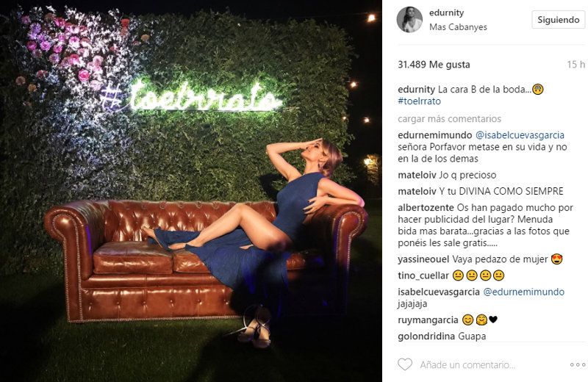The height and width of the screenshot is (382, 588).
Task: Open the edurnemimundo commenter profile
Action: point(434,135)
